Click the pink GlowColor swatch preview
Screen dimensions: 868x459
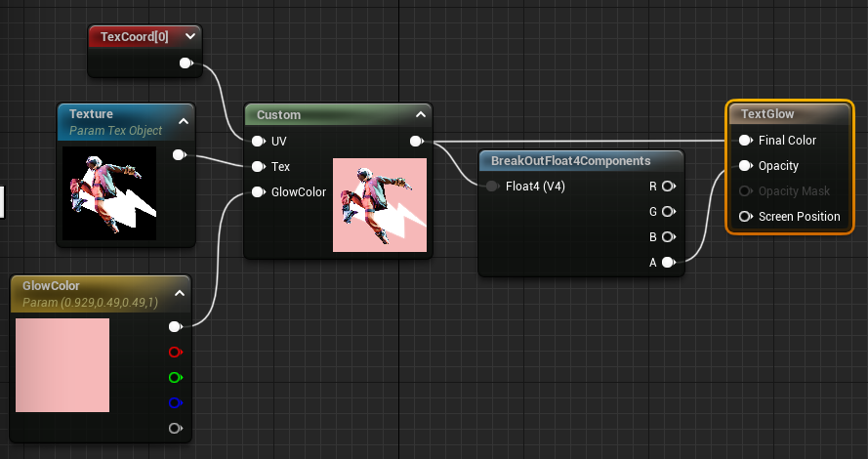pyautogui.click(x=62, y=365)
